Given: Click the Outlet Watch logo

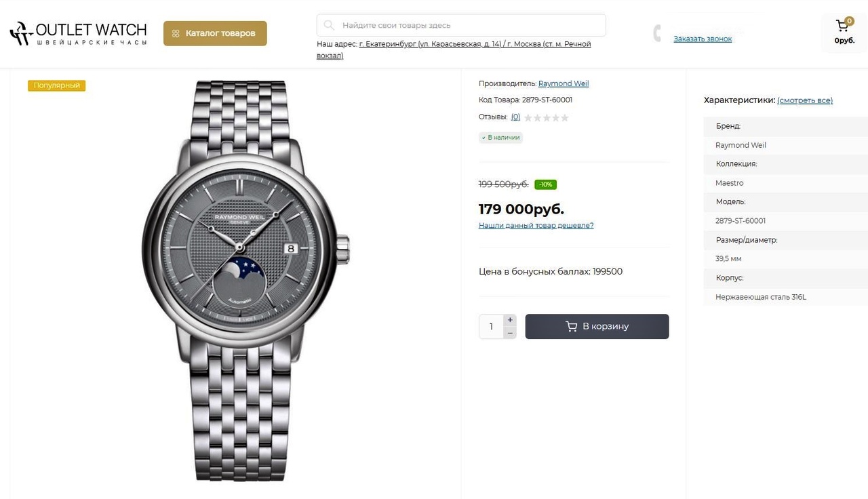Looking at the screenshot, I should 79,33.
